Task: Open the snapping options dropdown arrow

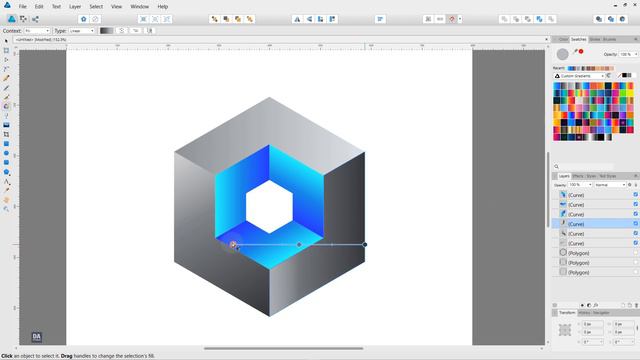Action: coord(460,19)
